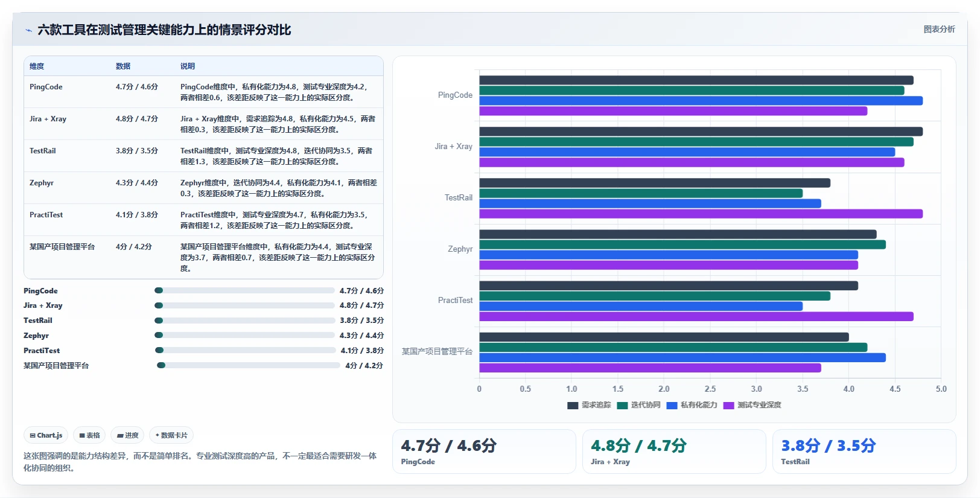Click the Zephyr progress bar

244,335
